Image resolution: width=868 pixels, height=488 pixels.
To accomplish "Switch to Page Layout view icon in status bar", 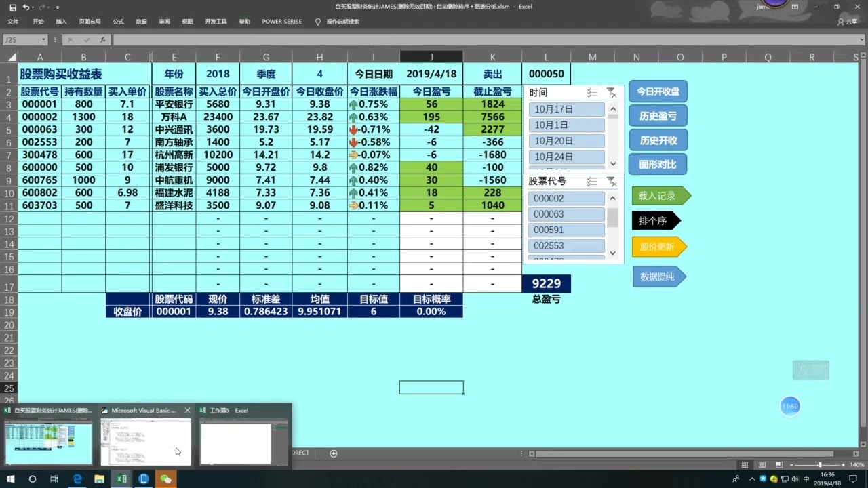I will point(762,465).
